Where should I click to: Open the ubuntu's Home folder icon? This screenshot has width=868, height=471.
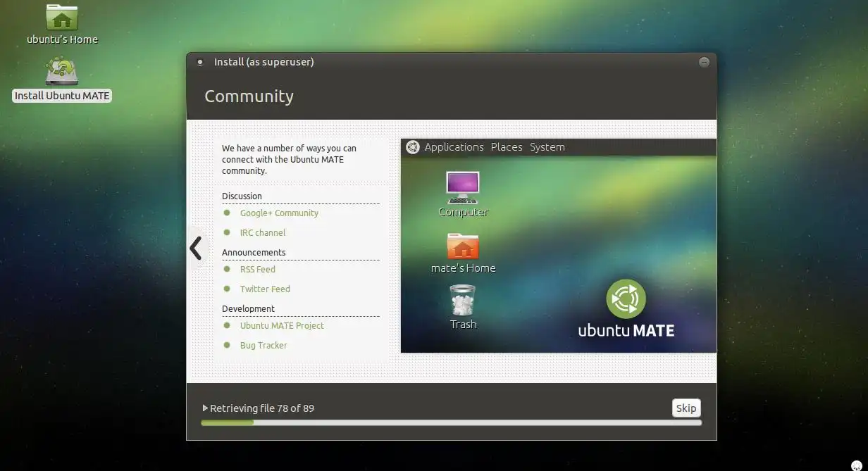coord(62,17)
